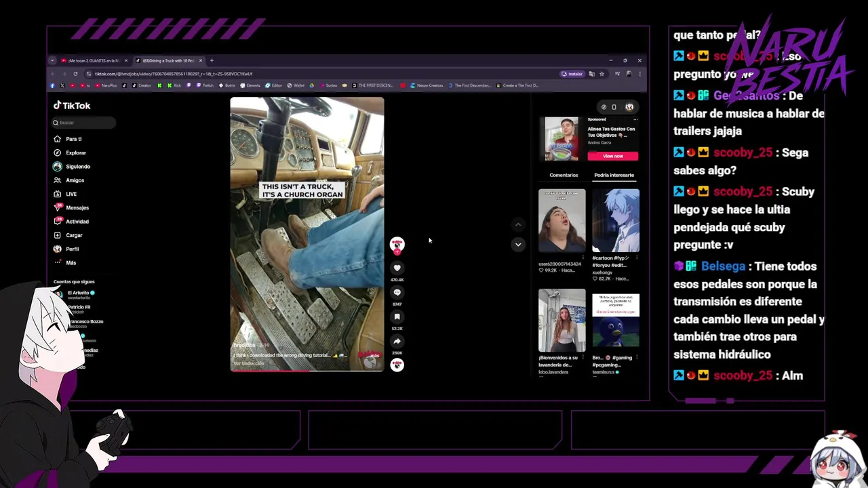Save the video with bookmark icon

397,317
